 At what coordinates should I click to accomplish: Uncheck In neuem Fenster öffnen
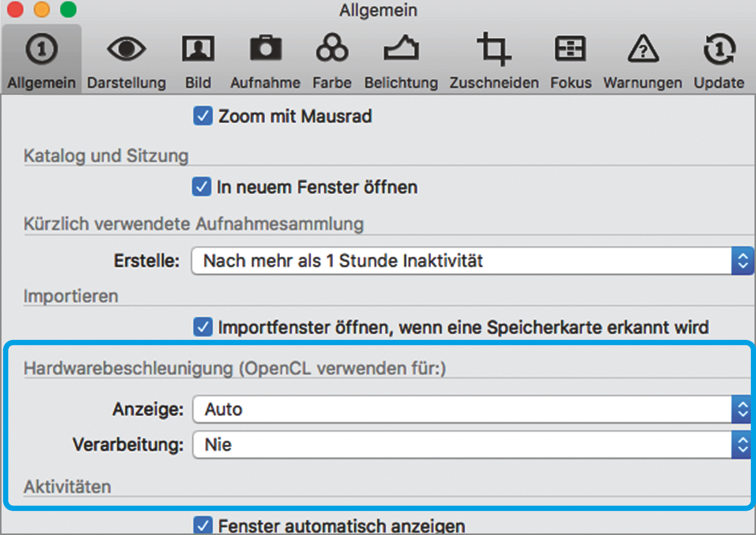(201, 187)
